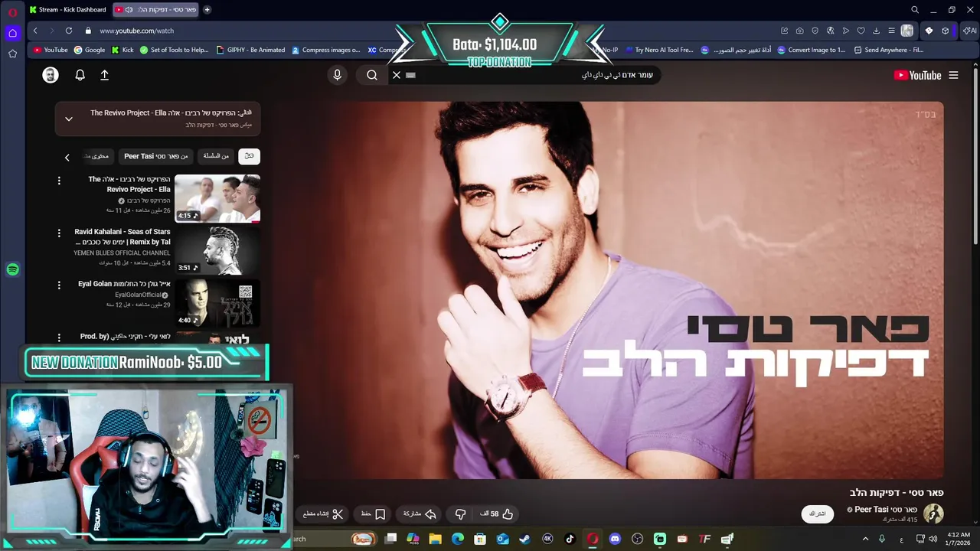Open the browser downloads icon
Image resolution: width=980 pixels, height=551 pixels.
[876, 31]
